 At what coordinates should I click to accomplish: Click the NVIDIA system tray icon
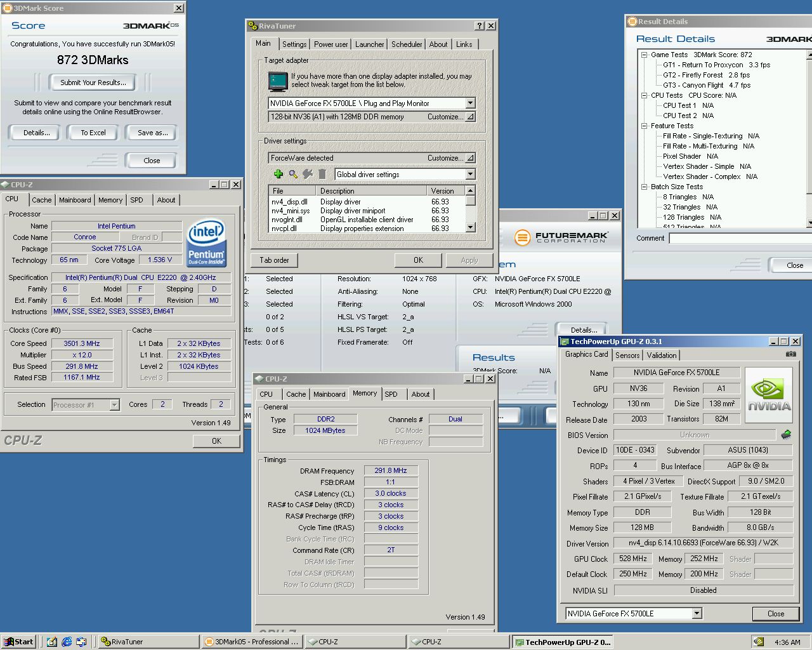[x=758, y=642]
